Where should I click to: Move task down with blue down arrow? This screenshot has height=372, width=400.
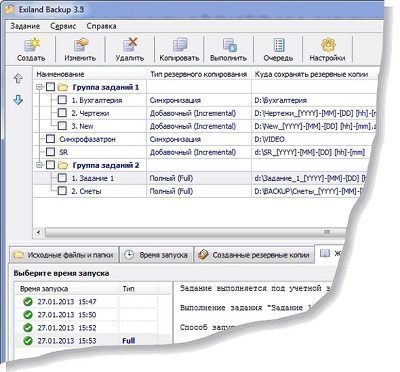[18, 100]
